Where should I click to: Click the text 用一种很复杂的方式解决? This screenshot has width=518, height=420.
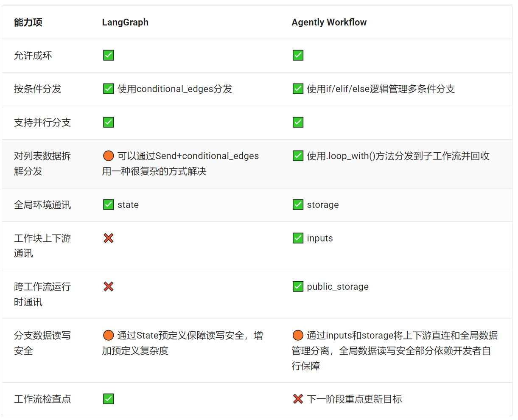(154, 171)
